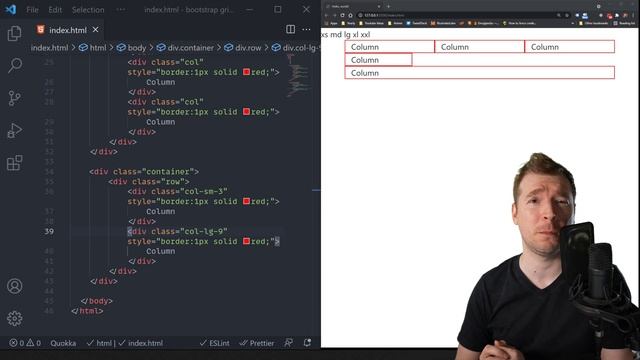The height and width of the screenshot is (360, 640).
Task: Open the Source Control view
Action: [x=14, y=98]
